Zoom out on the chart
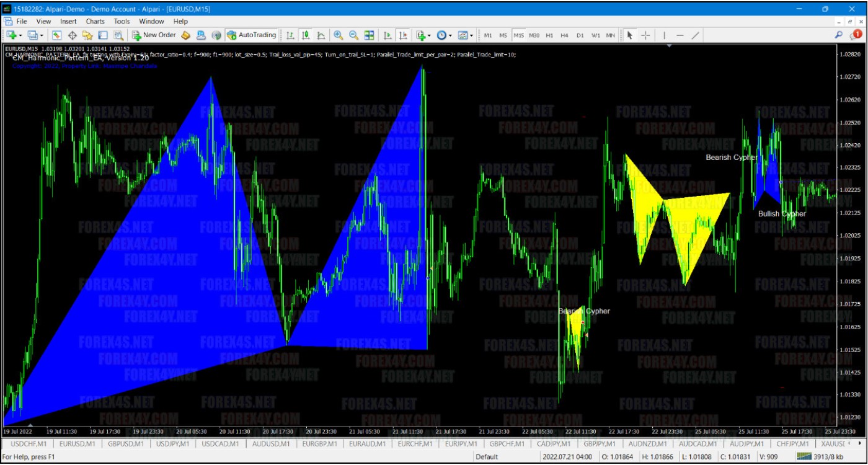This screenshot has height=465, width=868. coord(353,35)
